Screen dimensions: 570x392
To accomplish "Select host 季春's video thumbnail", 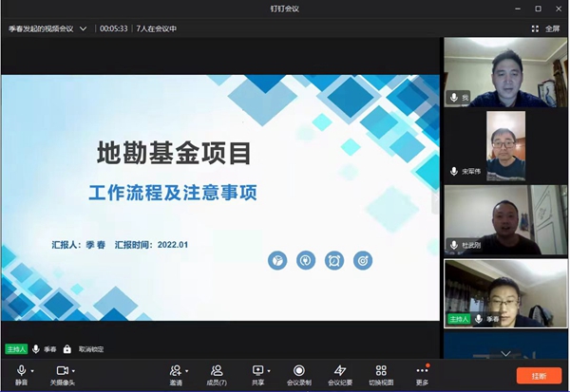I will click(505, 292).
